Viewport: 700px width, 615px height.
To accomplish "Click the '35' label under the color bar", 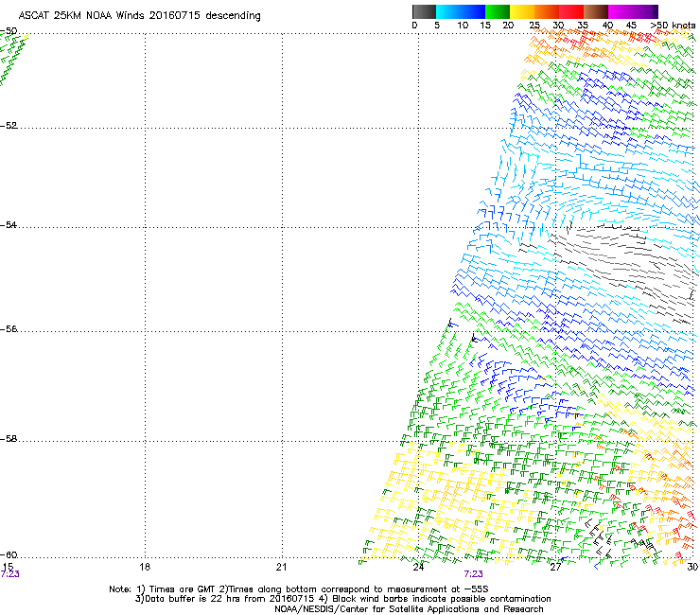I will pyautogui.click(x=583, y=26).
